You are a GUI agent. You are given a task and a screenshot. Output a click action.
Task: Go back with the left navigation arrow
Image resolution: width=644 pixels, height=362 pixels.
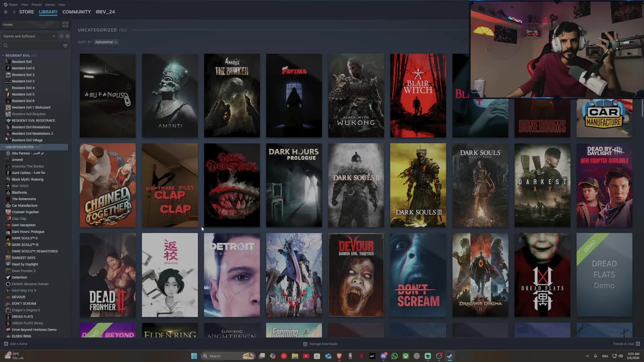6,12
